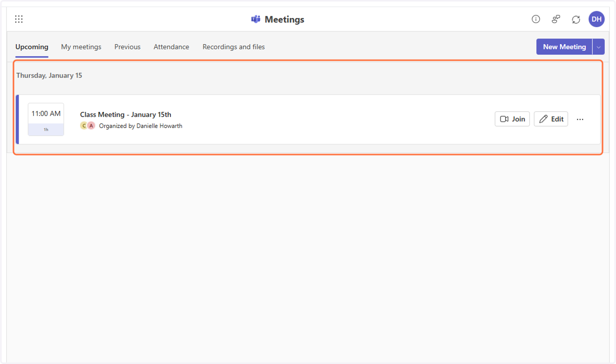The height and width of the screenshot is (364, 616).
Task: Expand the New Meeting dropdown arrow
Action: (x=599, y=47)
